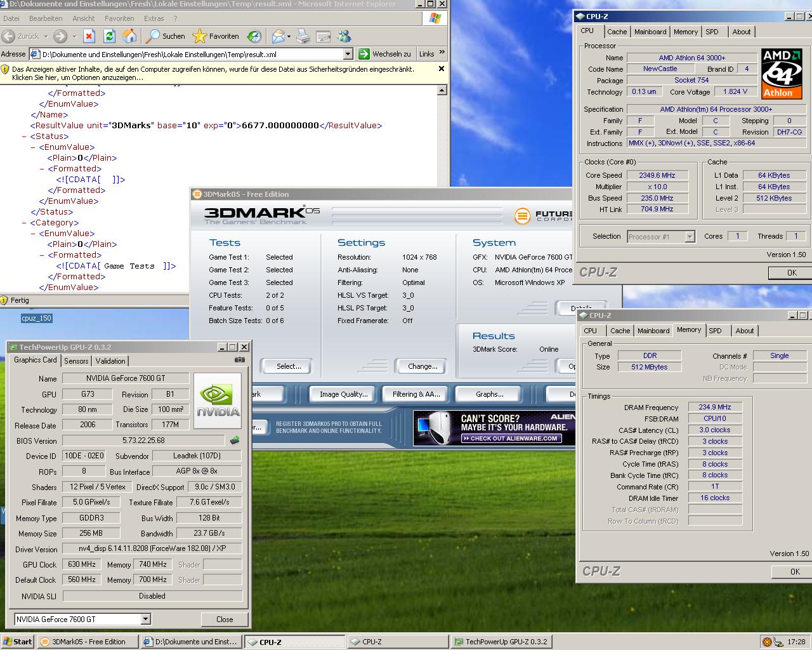Open the Ansicht menu in Internet Explorer

83,18
